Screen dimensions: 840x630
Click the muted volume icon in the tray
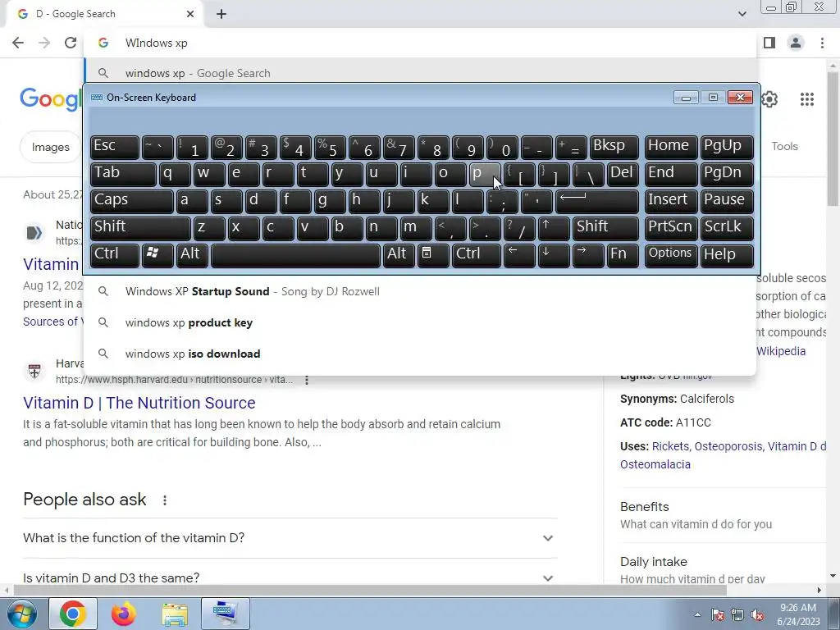757,614
